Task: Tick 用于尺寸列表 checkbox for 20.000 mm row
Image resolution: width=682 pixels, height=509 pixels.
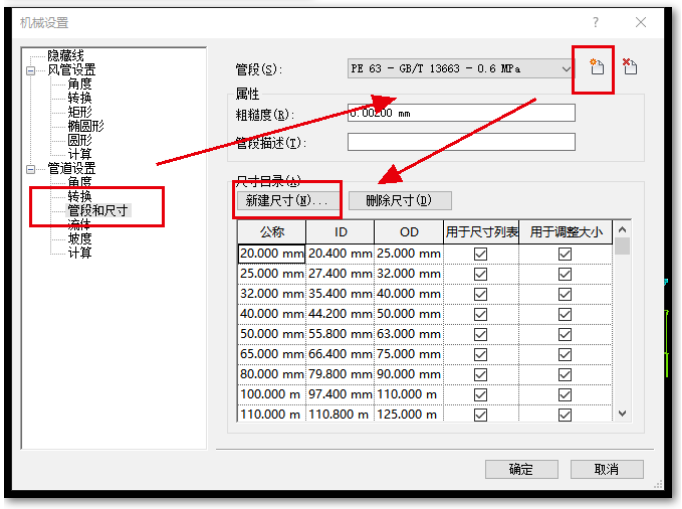Action: point(481,254)
